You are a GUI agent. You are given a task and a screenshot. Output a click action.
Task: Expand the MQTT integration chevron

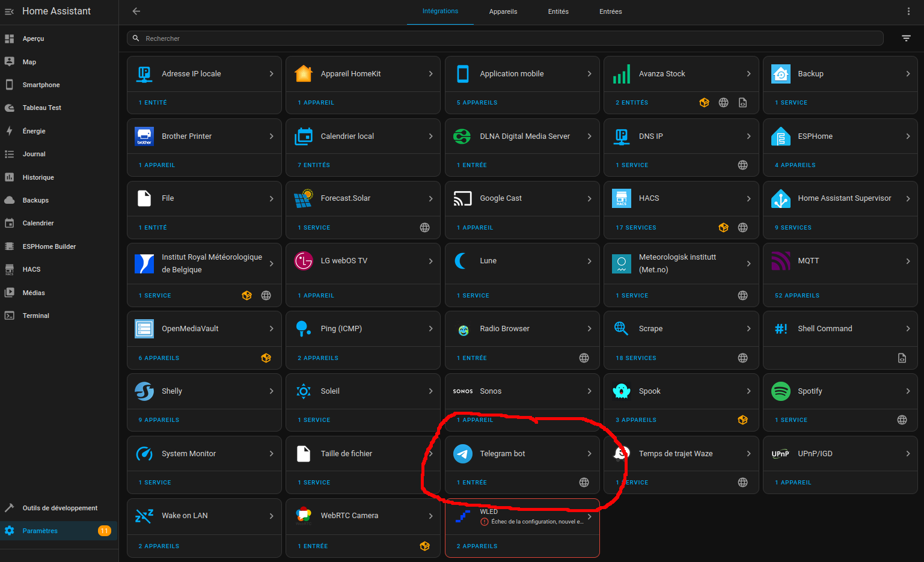pos(908,261)
